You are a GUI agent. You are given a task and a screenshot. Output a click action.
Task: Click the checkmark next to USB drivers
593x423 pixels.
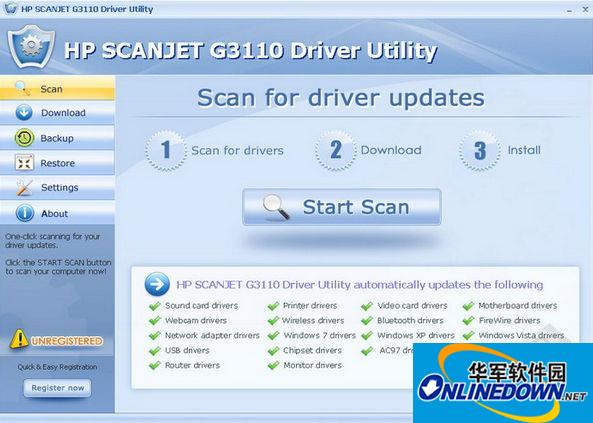point(155,351)
